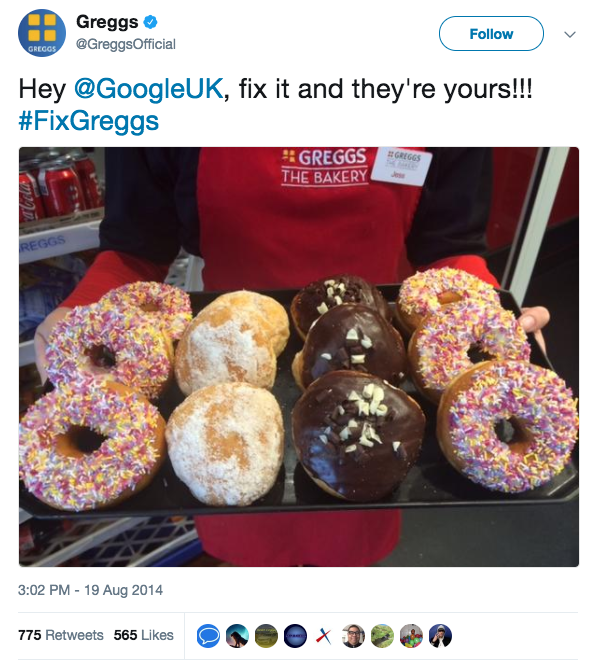View the 565 Likes list

pyautogui.click(x=144, y=635)
